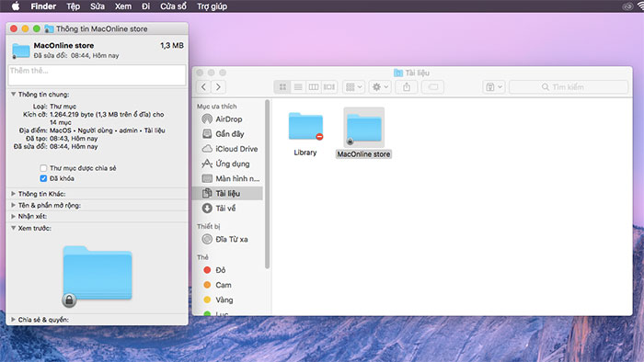Select the Library folder
Image resolution: width=644 pixels, height=362 pixels.
click(305, 126)
